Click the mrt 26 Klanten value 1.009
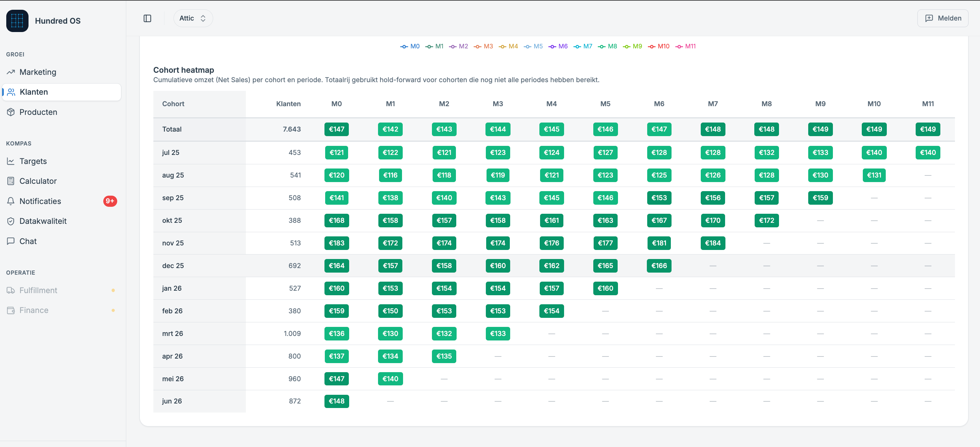Screen dimensions: 980x447 [x=292, y=333]
